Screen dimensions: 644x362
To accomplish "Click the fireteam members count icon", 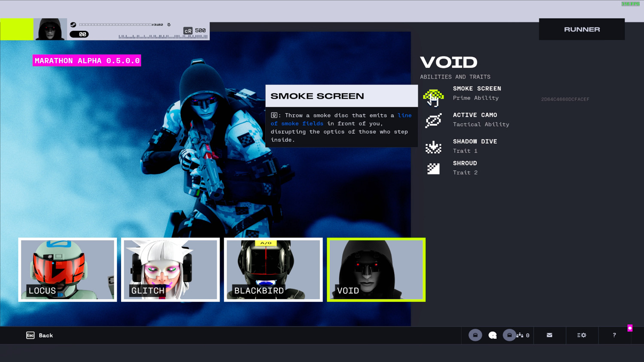I will (520, 335).
